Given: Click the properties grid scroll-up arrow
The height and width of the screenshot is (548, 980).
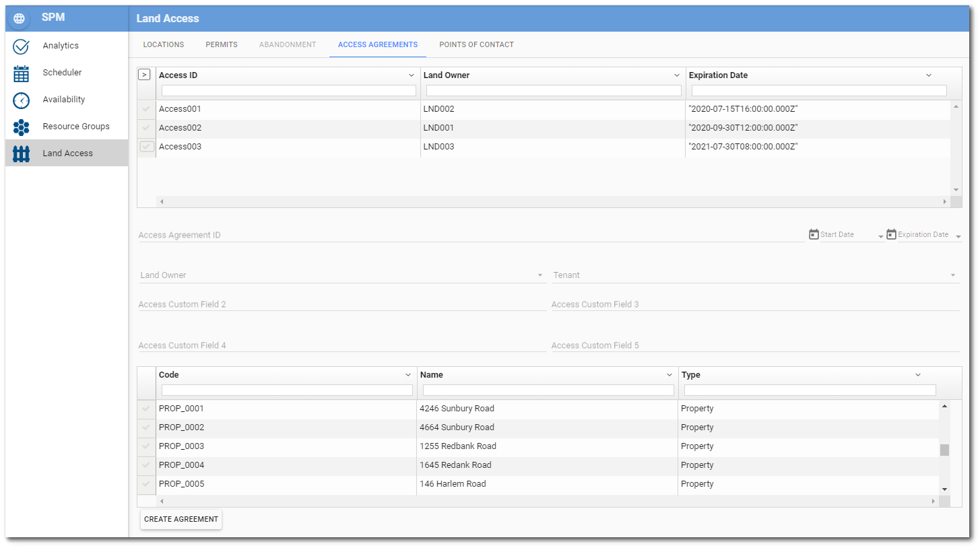Looking at the screenshot, I should (944, 406).
